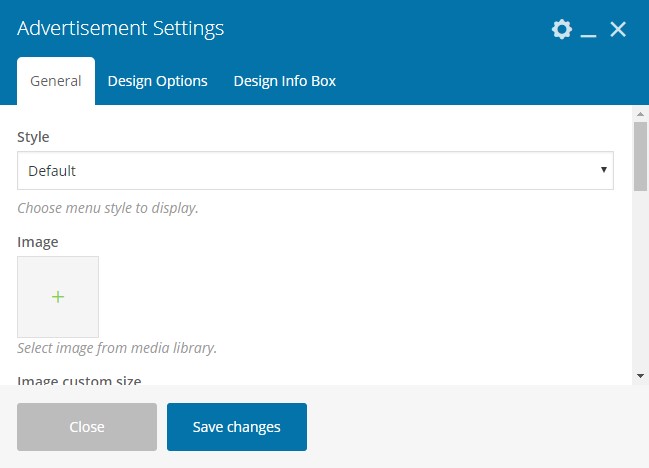
Task: Switch to the General tab
Action: pyautogui.click(x=56, y=81)
